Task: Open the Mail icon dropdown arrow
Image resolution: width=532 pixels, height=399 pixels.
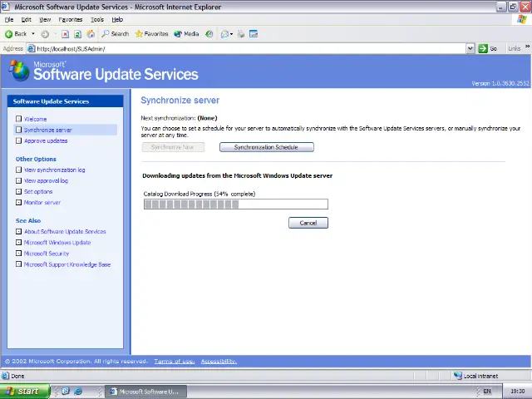Action: click(231, 34)
